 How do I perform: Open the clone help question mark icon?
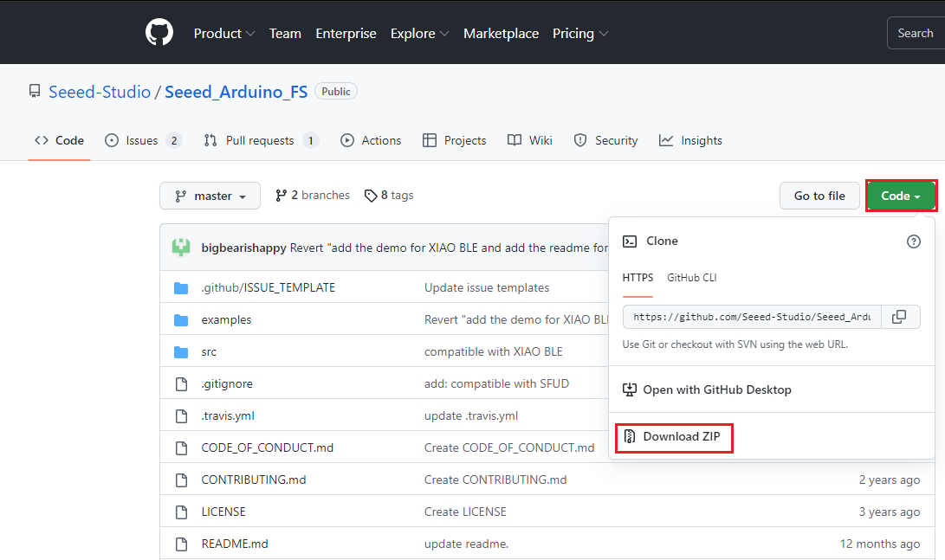click(x=914, y=241)
